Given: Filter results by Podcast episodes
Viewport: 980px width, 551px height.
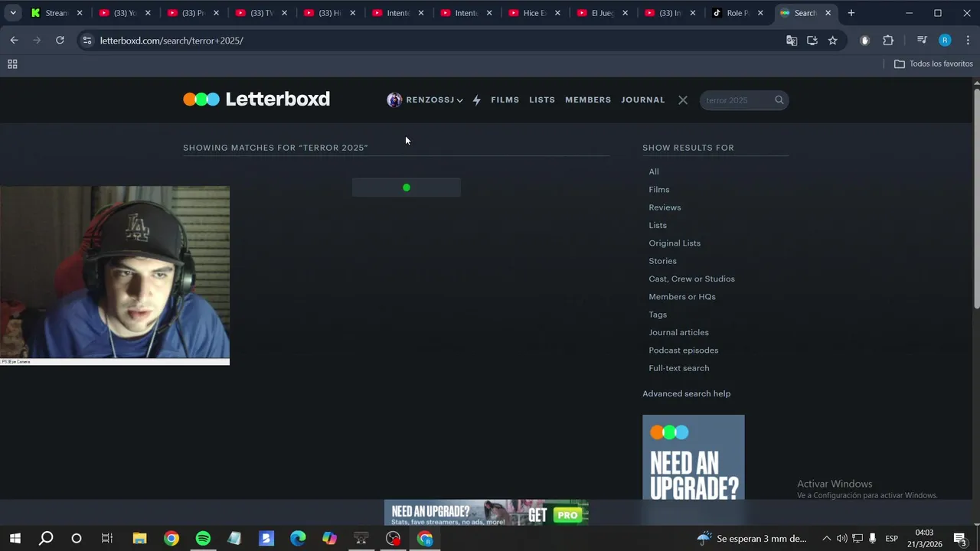Looking at the screenshot, I should (684, 350).
